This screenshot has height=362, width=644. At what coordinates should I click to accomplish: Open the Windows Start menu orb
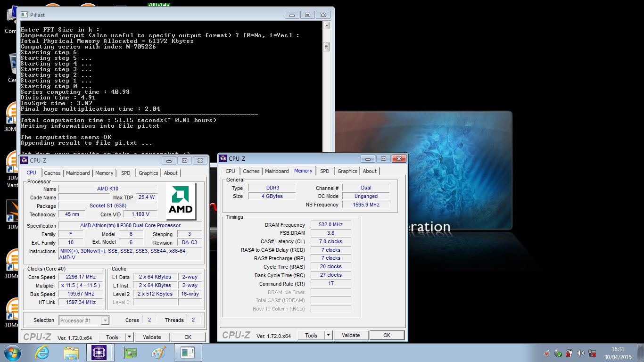click(x=13, y=352)
